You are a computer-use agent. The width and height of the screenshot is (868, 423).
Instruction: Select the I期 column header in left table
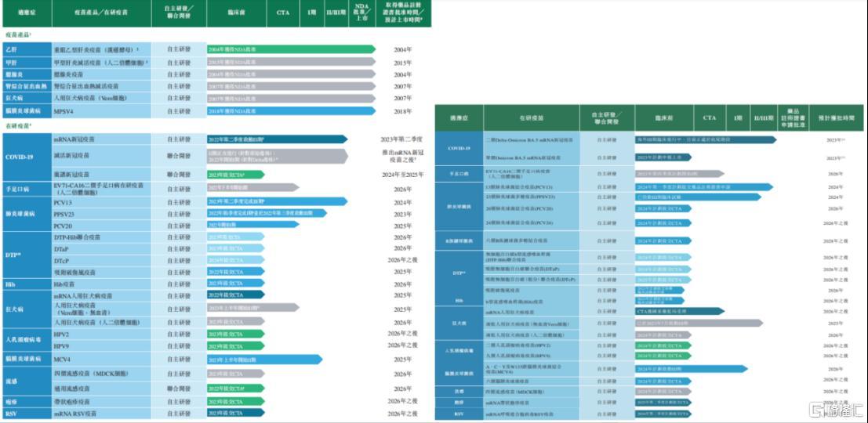(310, 13)
